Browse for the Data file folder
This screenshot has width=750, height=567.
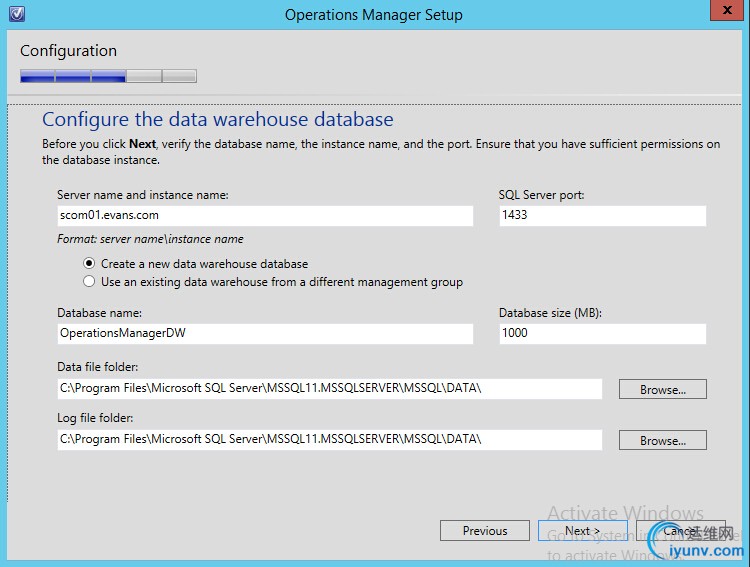[662, 389]
